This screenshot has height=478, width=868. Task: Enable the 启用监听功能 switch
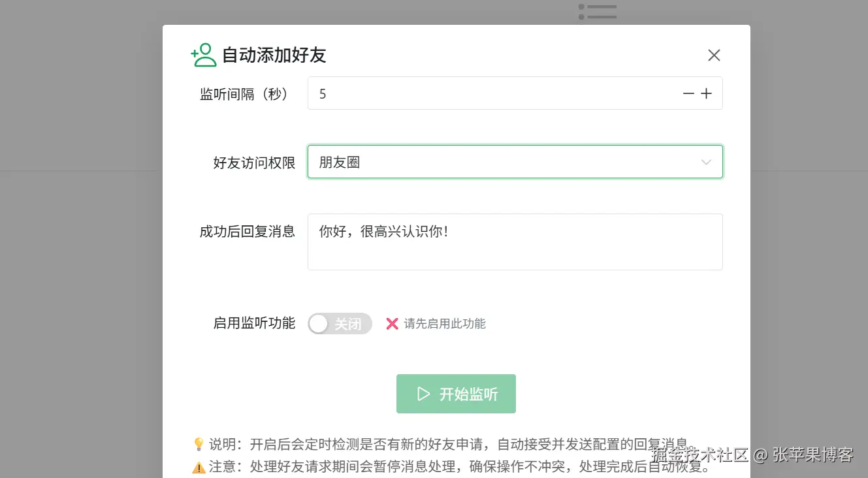pyautogui.click(x=340, y=323)
